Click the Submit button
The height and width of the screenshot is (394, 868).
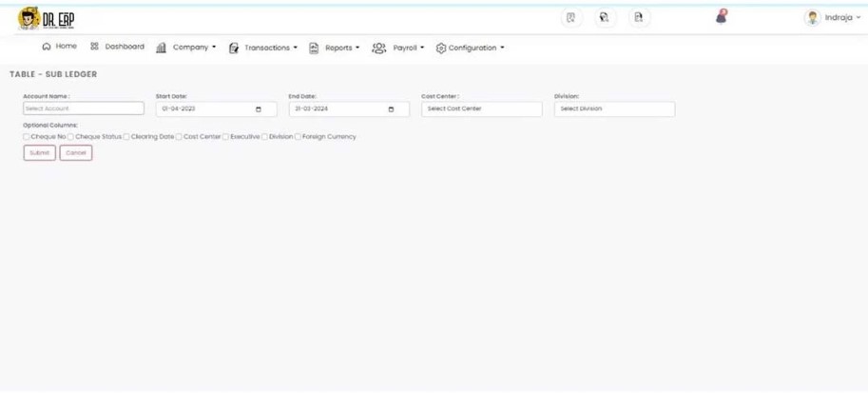(39, 153)
